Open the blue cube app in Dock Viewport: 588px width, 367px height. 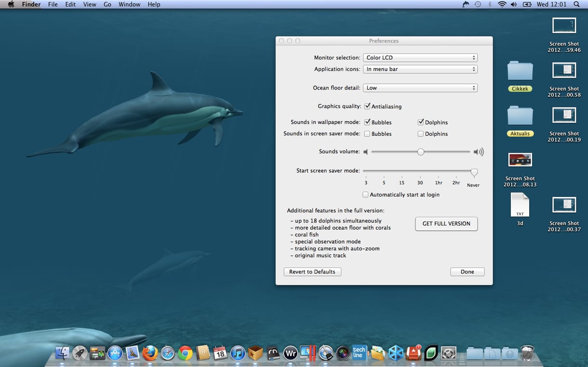396,354
